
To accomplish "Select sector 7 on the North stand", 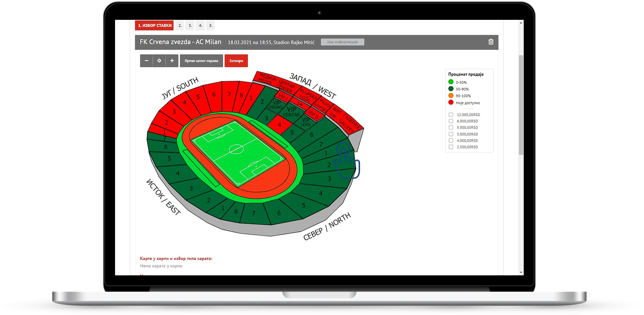I will [254, 214].
